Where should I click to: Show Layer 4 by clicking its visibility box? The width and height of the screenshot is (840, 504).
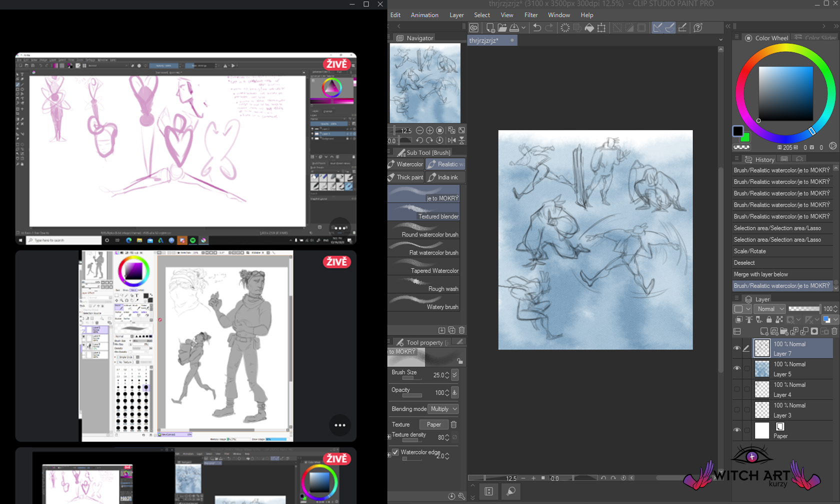(737, 389)
